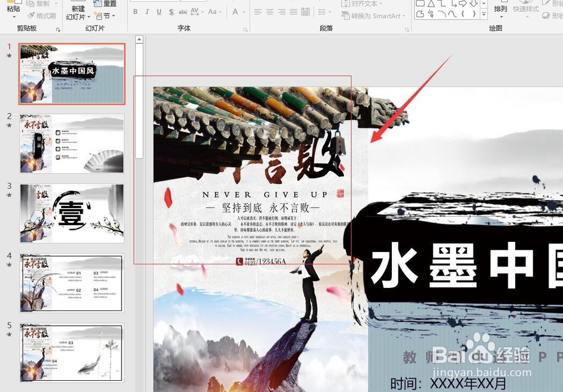Image resolution: width=563 pixels, height=392 pixels.
Task: Click Convert to SmartArt (转换为SmartArt)
Action: (x=372, y=16)
